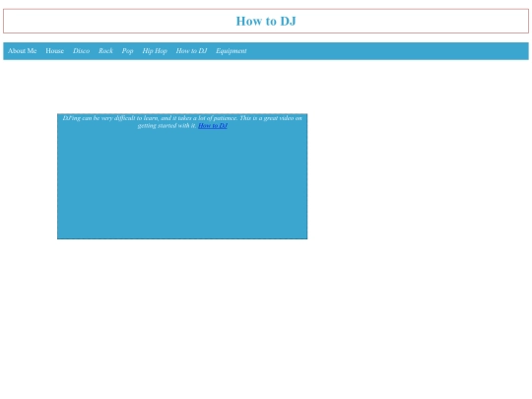The height and width of the screenshot is (399, 532).
Task: Open the Disco navigation item
Action: 81,51
